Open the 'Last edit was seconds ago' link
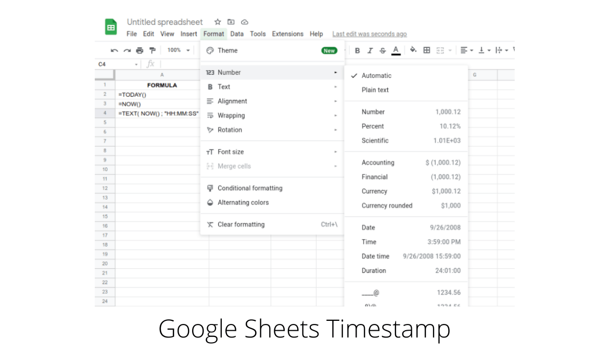 [370, 34]
